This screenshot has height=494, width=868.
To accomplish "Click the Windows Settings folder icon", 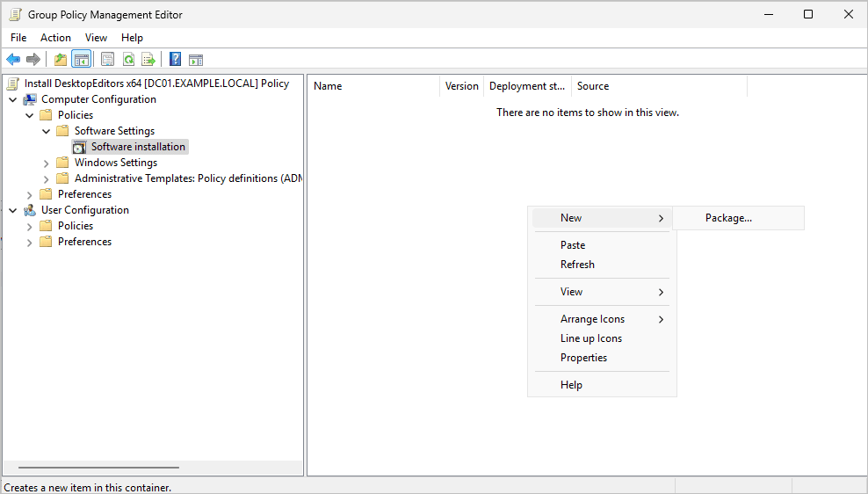I will (x=62, y=163).
